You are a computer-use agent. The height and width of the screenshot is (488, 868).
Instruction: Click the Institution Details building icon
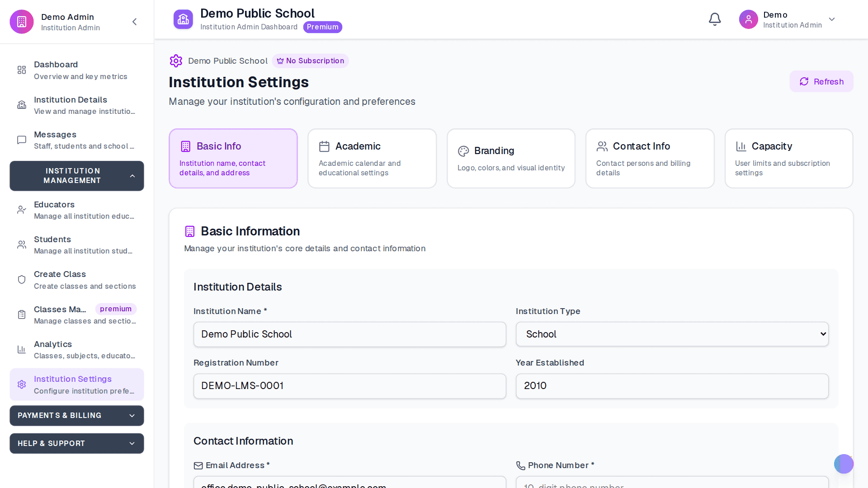[x=22, y=105]
